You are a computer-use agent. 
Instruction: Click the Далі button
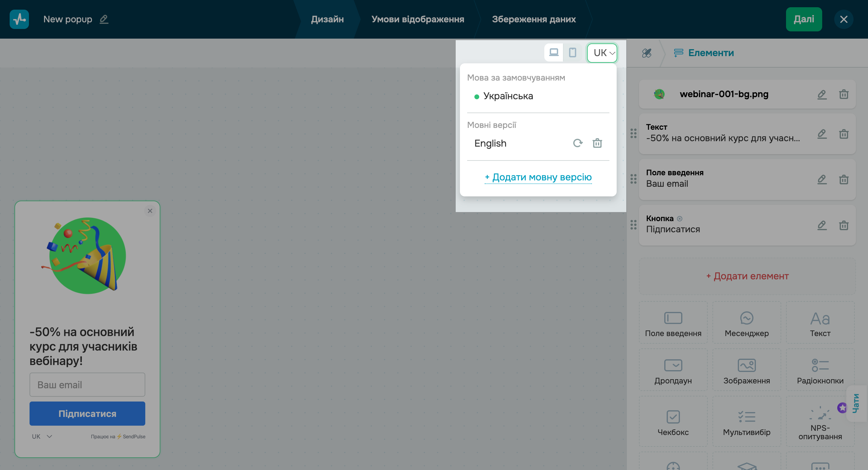pos(803,19)
